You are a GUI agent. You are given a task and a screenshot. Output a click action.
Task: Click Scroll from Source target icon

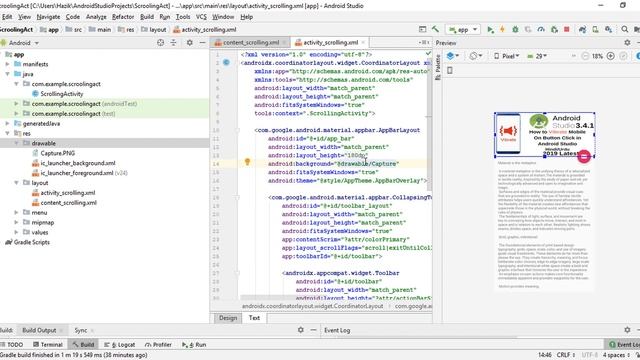[160, 42]
